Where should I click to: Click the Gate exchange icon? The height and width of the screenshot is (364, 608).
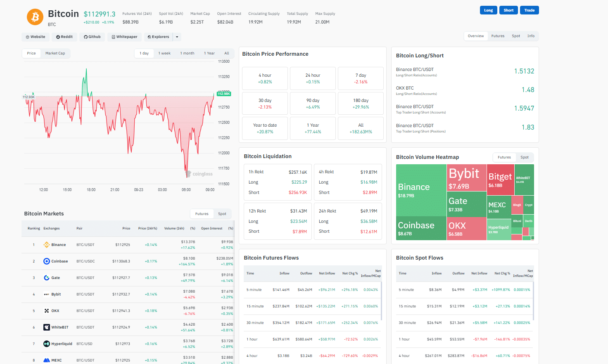(x=47, y=277)
